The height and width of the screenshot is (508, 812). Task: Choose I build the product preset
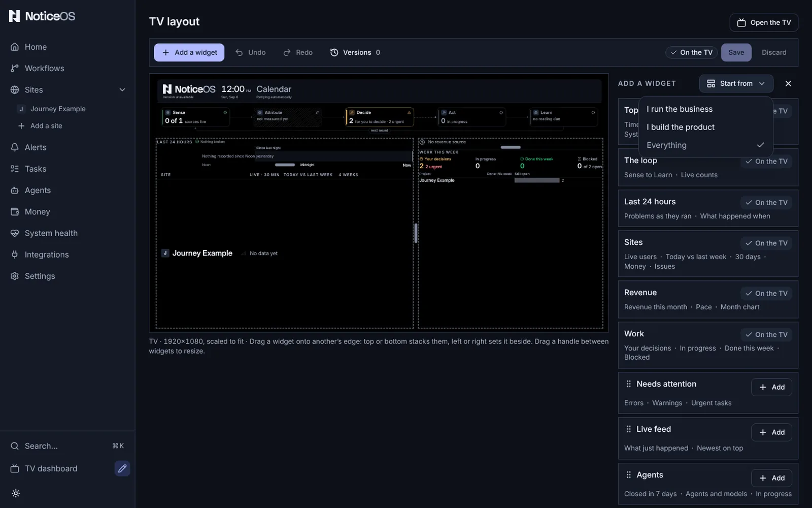705,127
